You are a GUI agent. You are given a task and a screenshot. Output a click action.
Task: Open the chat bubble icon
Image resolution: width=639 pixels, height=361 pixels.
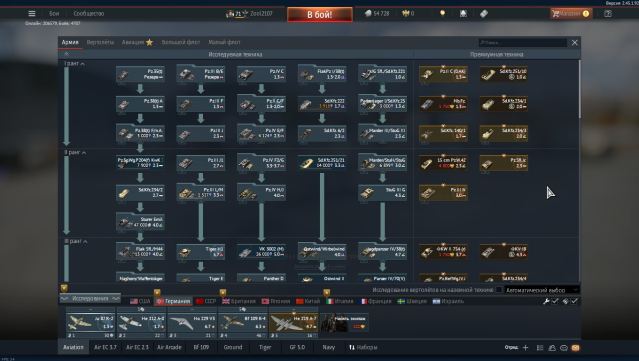point(564,348)
